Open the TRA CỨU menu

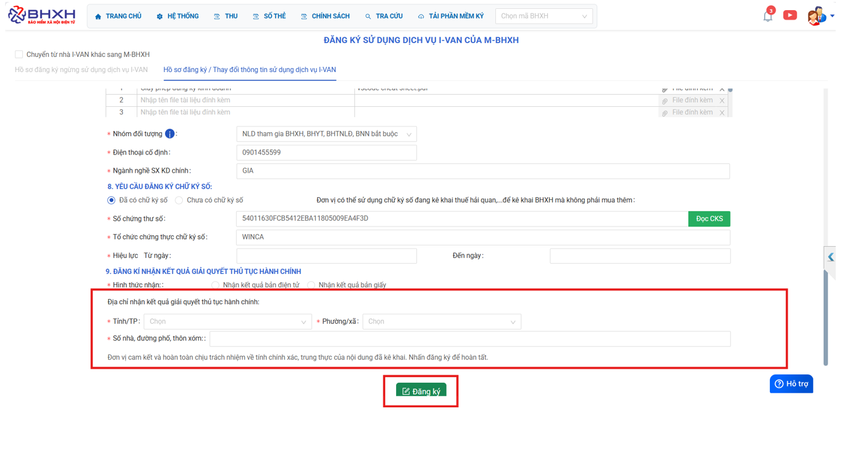pos(383,16)
